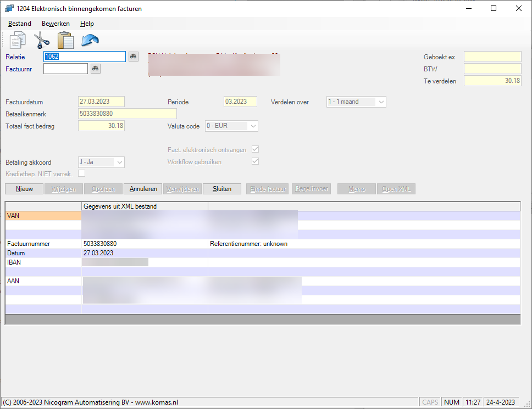Click the Copy document toolbar icon
532x409 pixels.
pos(17,40)
